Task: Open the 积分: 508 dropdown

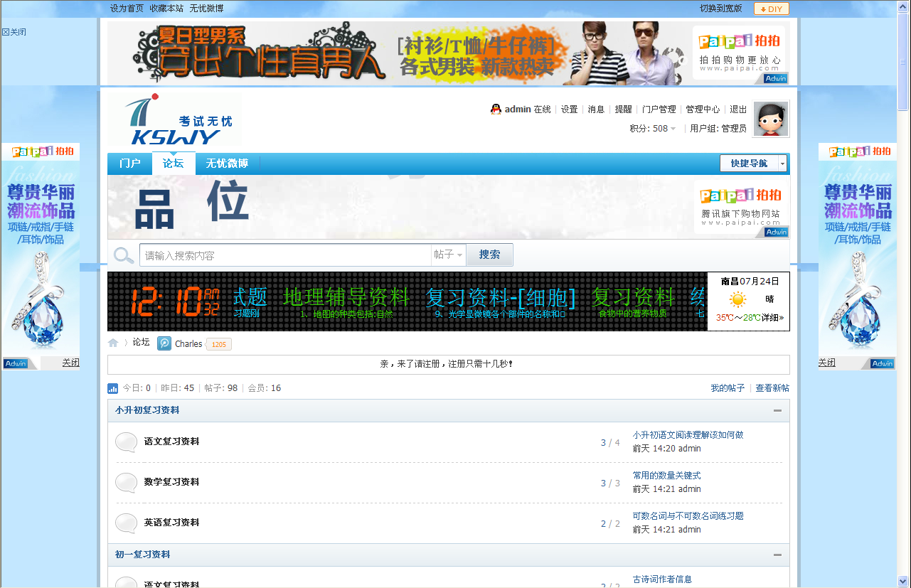Action: click(653, 129)
